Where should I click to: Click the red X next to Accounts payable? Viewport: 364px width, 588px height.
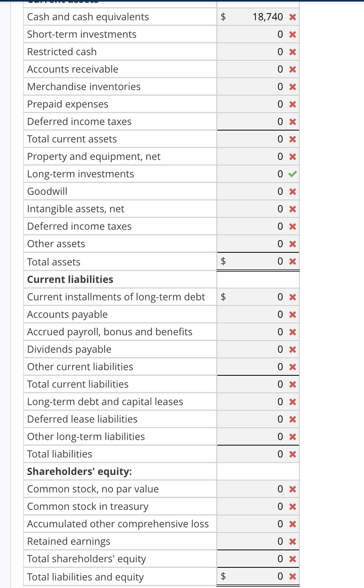pos(292,314)
